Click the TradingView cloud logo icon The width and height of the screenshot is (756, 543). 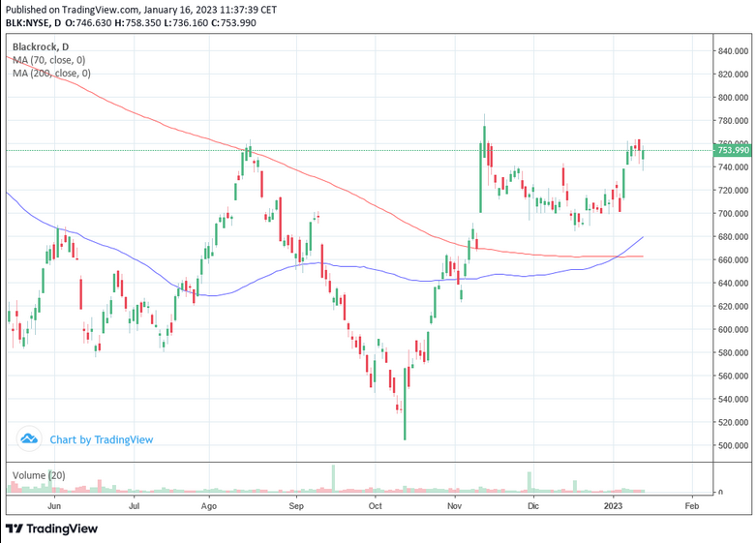(29, 438)
